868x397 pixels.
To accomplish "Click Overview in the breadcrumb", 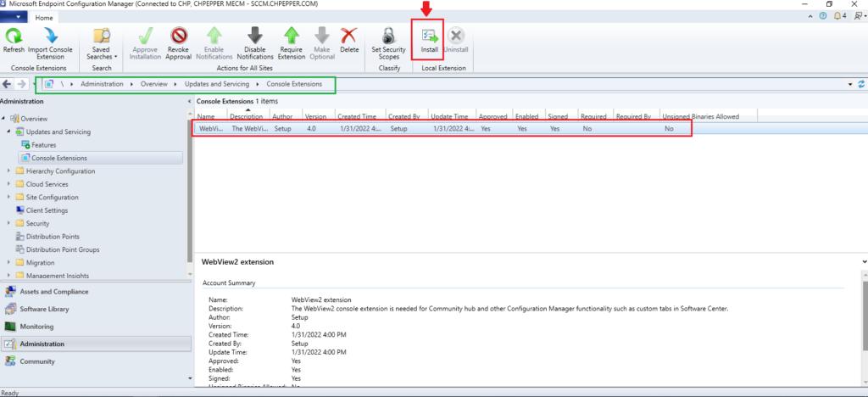I will (154, 84).
